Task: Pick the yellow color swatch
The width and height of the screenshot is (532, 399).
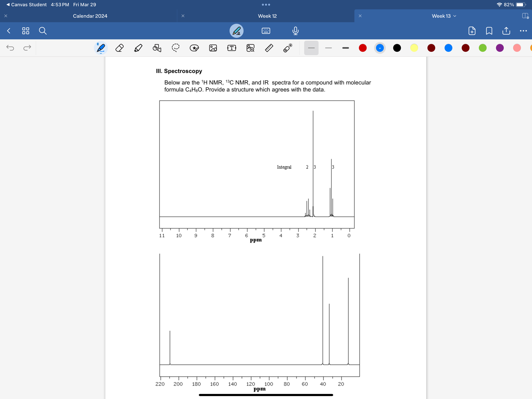Action: [414, 48]
